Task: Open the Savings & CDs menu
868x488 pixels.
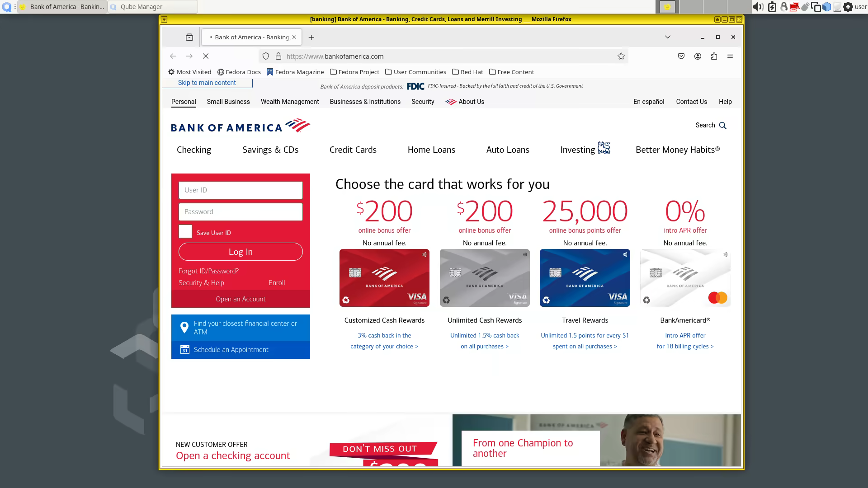Action: pos(270,150)
